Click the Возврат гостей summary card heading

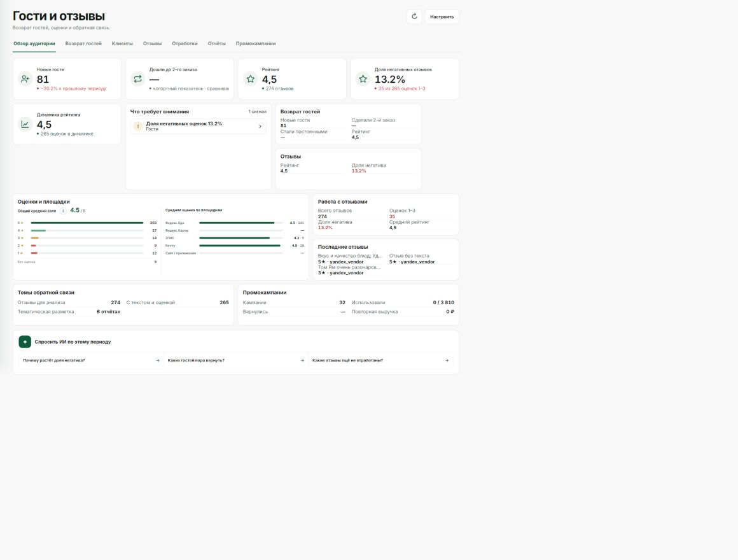(300, 112)
